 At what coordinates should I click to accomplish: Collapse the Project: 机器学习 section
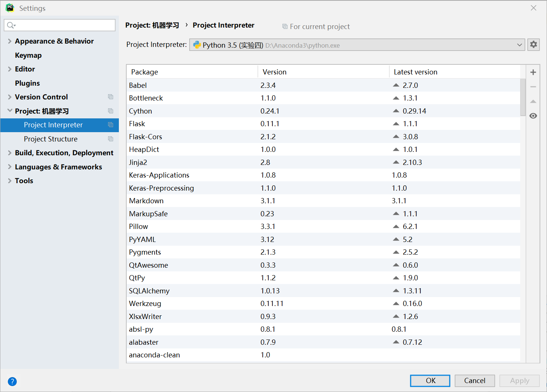pos(10,111)
